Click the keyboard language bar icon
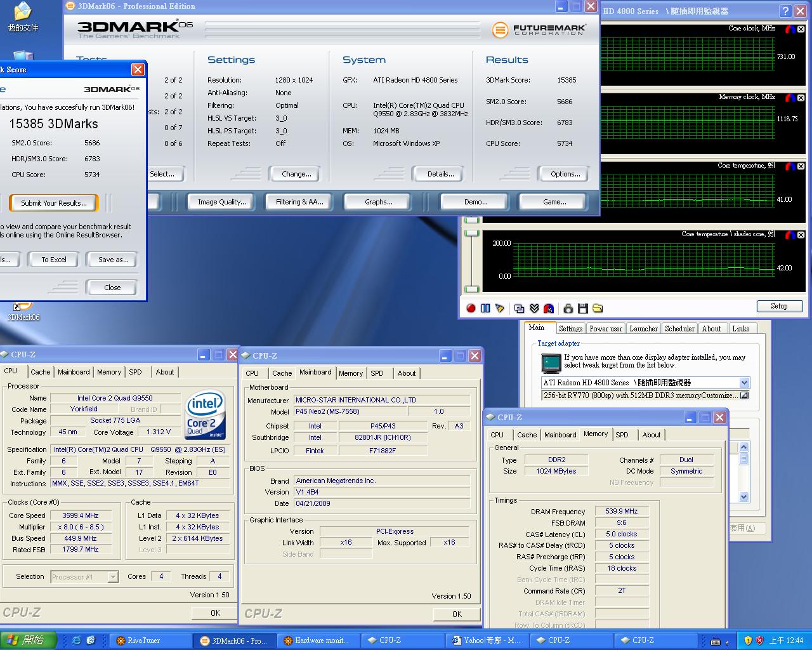The image size is (812, 650). coord(716,641)
